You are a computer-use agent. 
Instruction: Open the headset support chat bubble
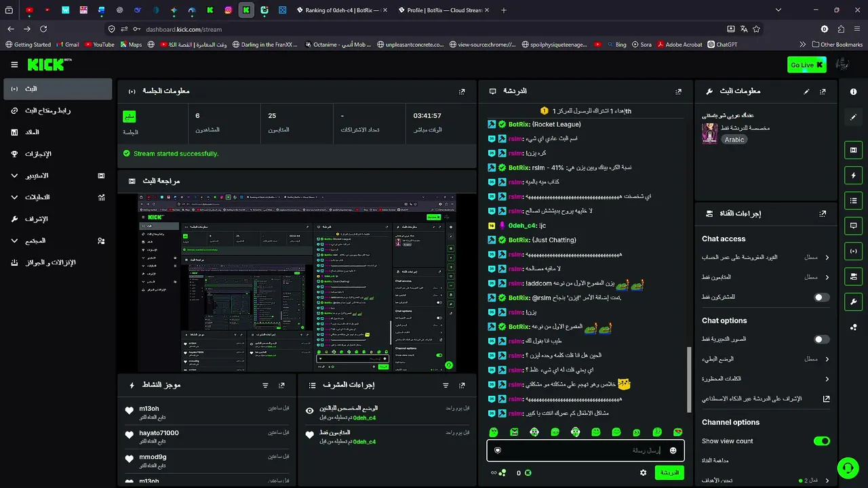(846, 468)
